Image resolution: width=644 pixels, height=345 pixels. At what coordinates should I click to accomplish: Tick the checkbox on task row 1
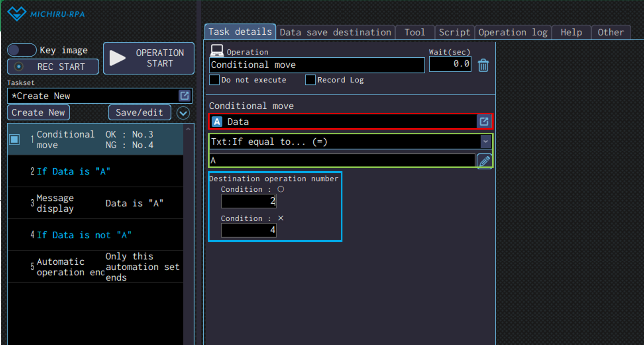pos(15,139)
